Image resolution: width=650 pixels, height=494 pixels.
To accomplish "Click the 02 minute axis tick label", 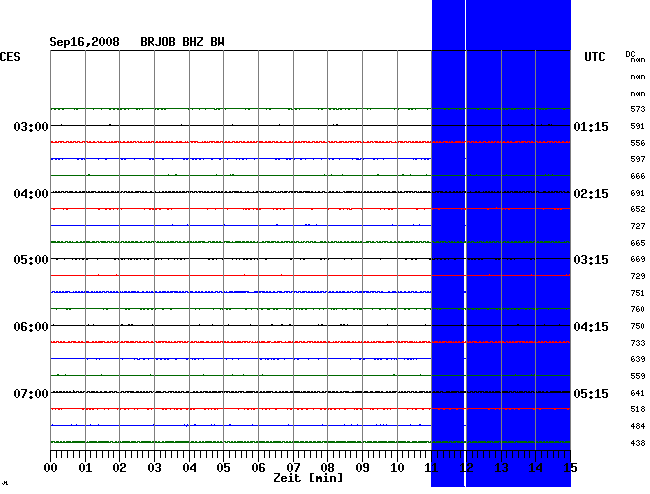I will coord(119,468).
